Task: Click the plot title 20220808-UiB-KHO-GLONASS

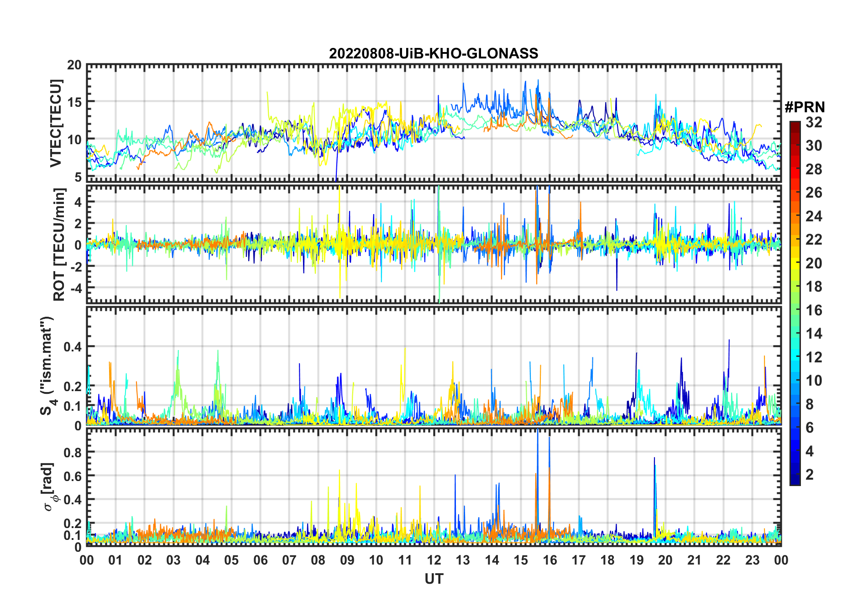Action: pyautogui.click(x=434, y=53)
